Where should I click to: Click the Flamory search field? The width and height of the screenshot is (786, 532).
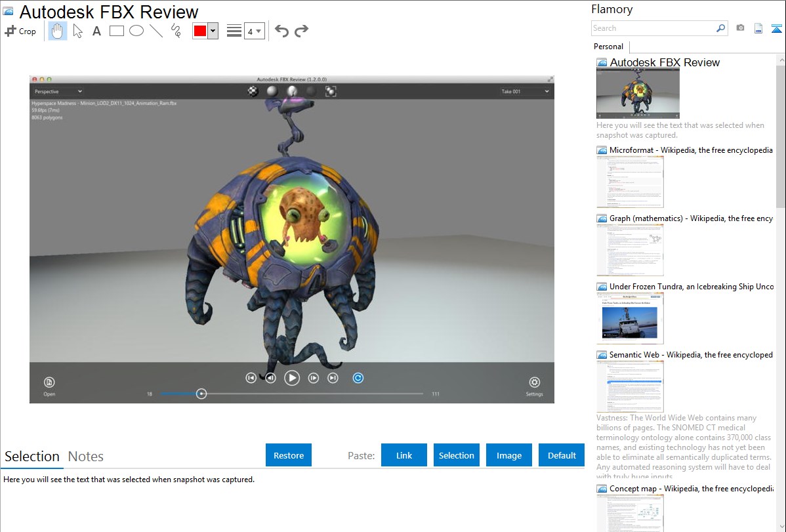[x=653, y=28]
